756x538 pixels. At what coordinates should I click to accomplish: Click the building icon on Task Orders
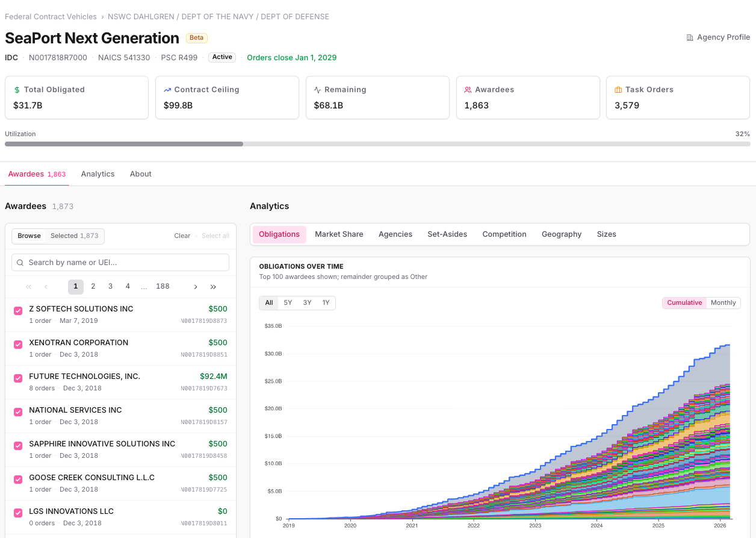click(618, 90)
